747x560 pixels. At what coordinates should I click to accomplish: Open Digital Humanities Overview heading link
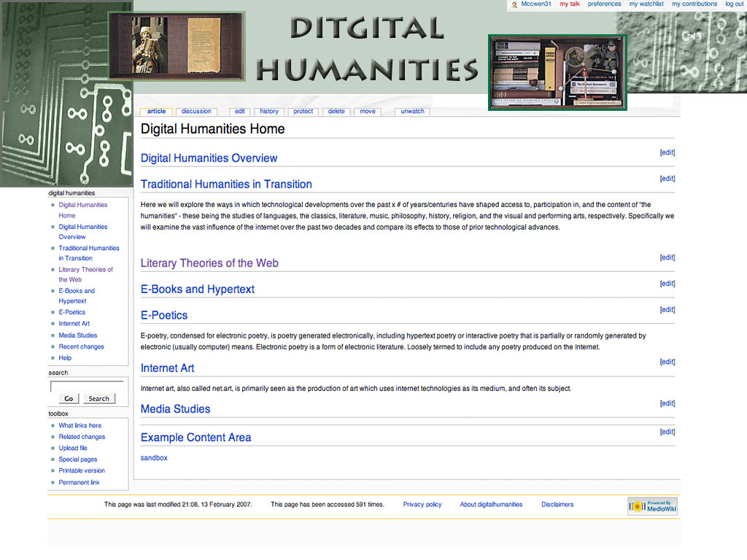[x=209, y=158]
